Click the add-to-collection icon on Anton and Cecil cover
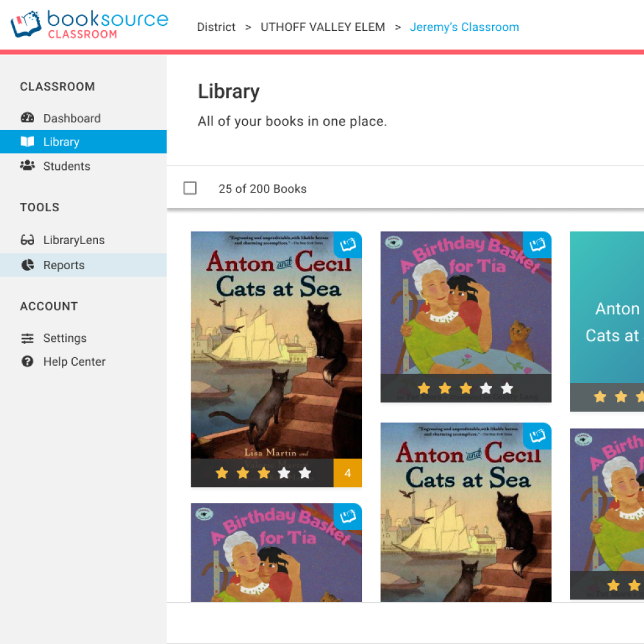Screen dimensions: 644x644 click(x=347, y=245)
